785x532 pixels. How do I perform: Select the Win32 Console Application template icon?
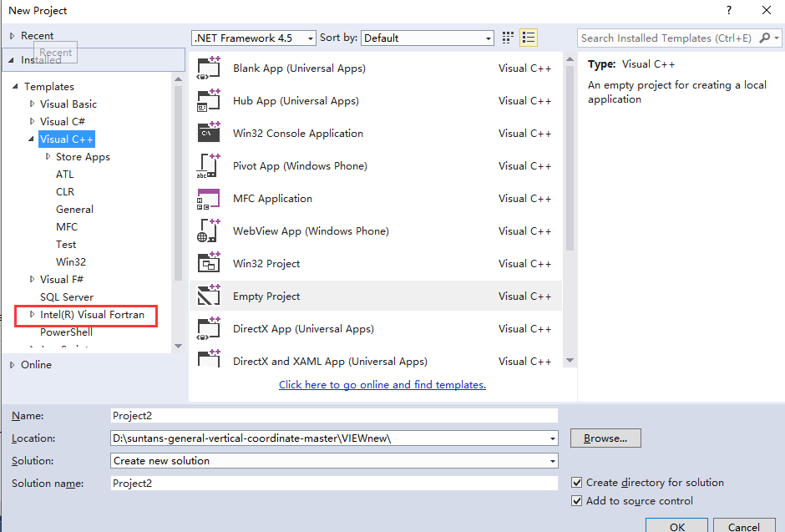point(208,133)
